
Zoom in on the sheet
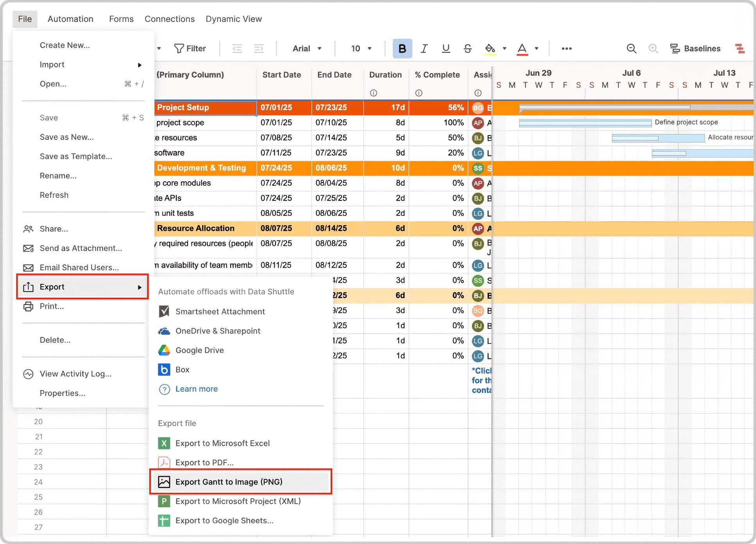[653, 48]
